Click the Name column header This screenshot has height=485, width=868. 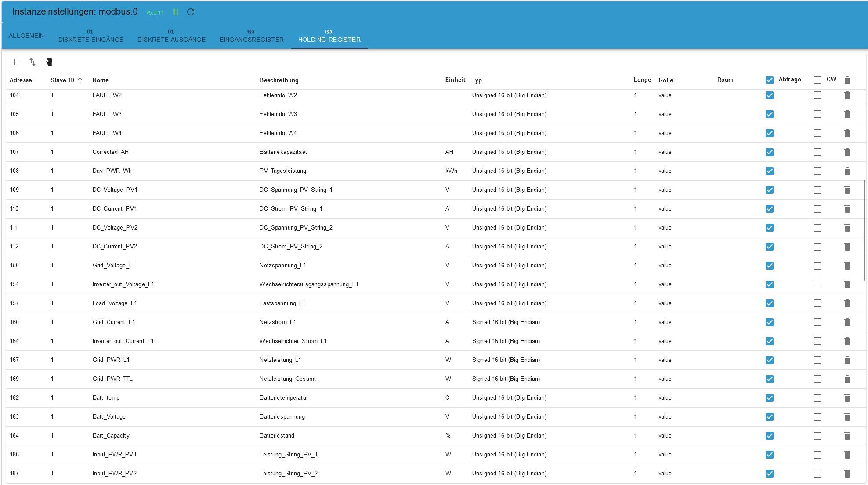pos(101,80)
